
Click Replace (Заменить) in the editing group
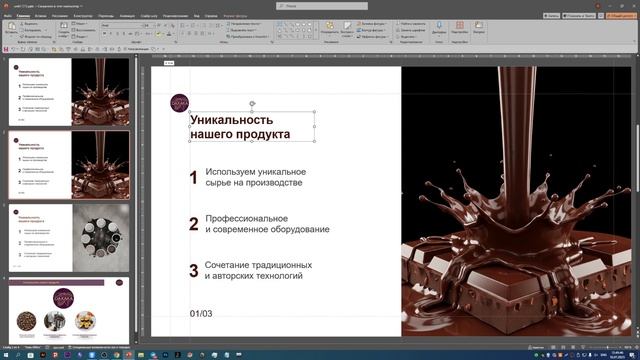pyautogui.click(x=411, y=30)
